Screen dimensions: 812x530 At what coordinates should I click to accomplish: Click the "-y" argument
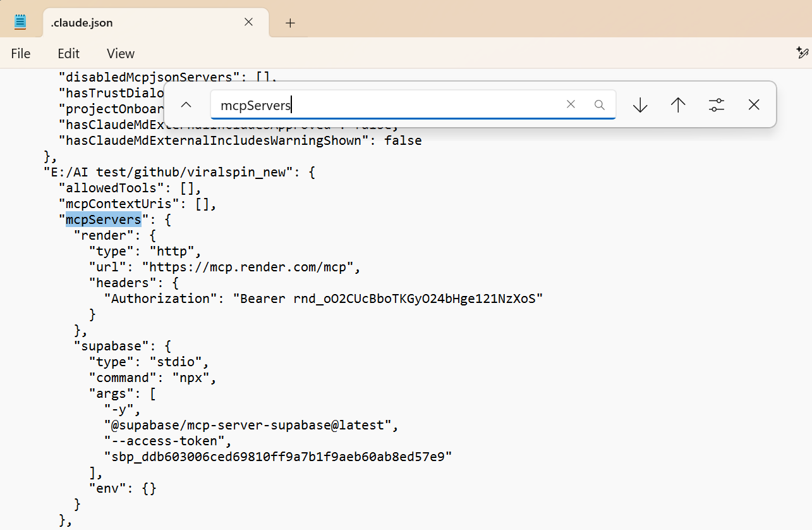pos(119,409)
